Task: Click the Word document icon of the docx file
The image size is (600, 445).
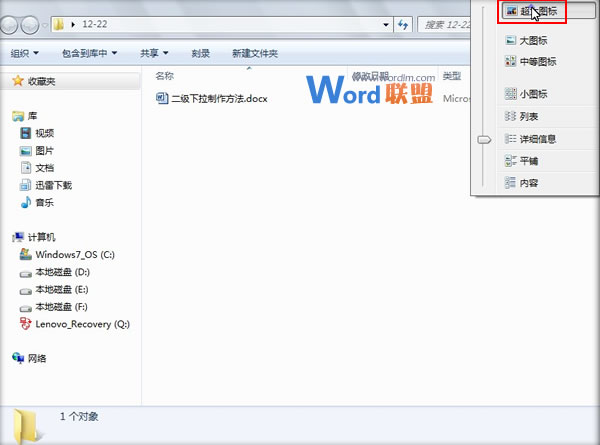Action: (x=162, y=98)
